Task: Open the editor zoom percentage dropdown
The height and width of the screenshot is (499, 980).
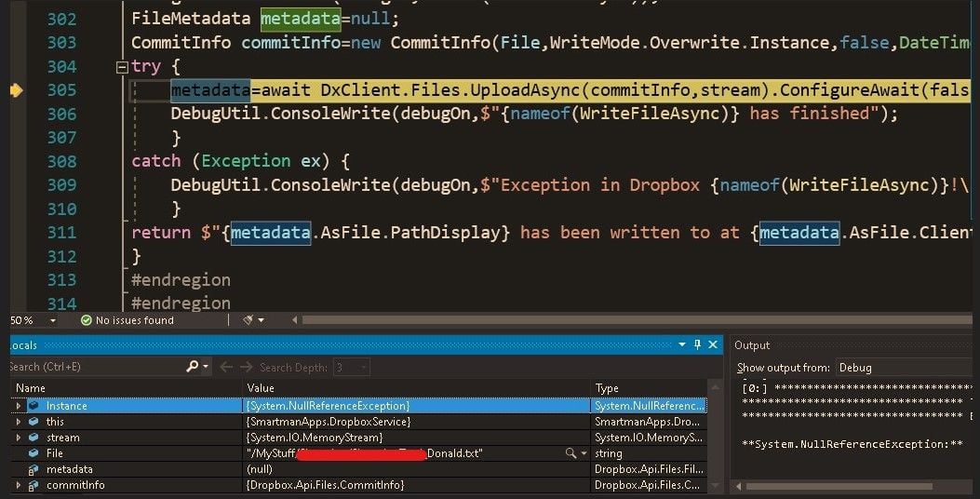Action: click(52, 320)
